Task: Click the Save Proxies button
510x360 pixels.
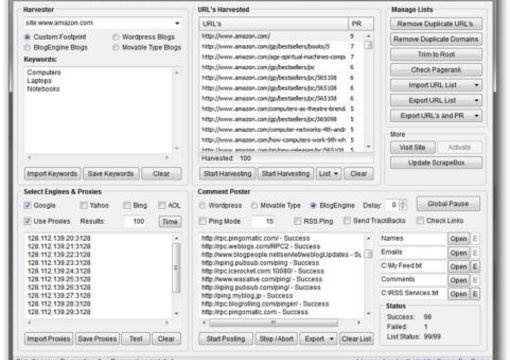Action: coord(97,339)
